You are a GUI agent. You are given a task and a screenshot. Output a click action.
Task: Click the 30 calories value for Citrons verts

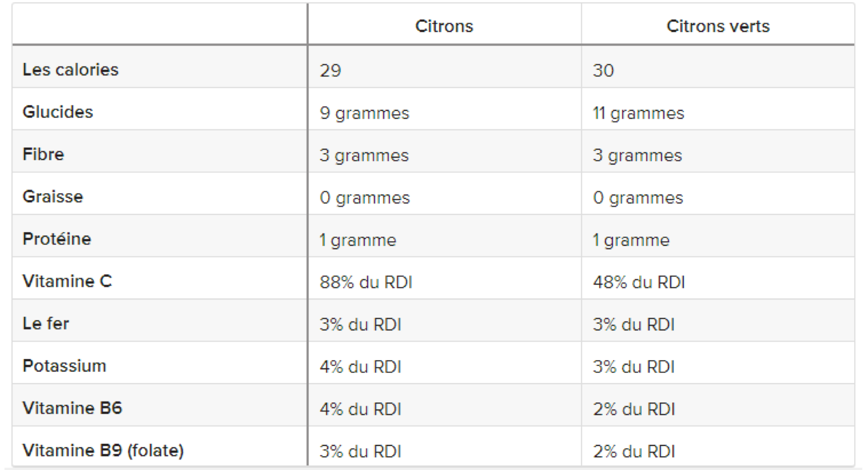point(603,70)
